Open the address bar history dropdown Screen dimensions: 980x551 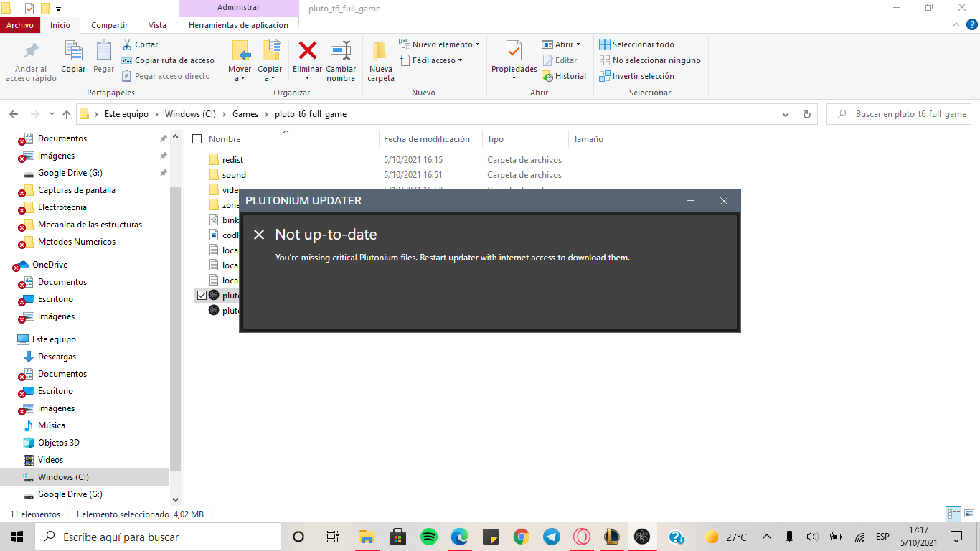tap(787, 114)
